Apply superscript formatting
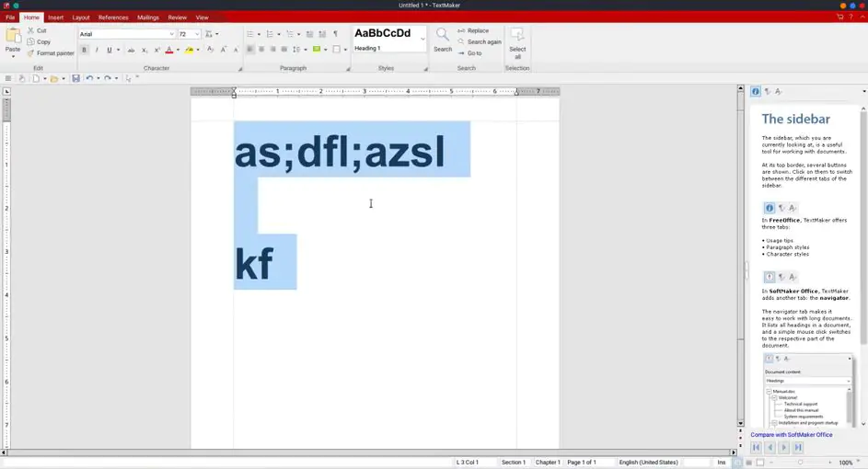The width and height of the screenshot is (868, 469). coord(157,50)
